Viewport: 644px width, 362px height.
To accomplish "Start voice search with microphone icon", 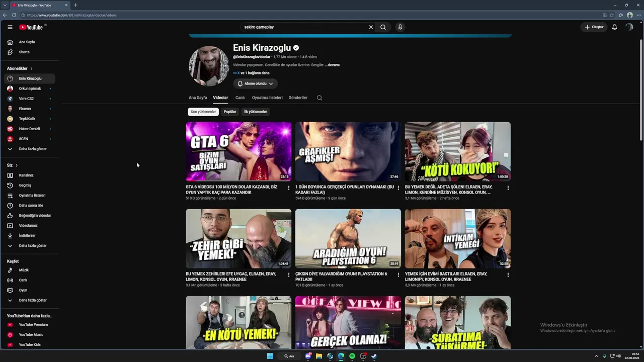I will 400,27.
